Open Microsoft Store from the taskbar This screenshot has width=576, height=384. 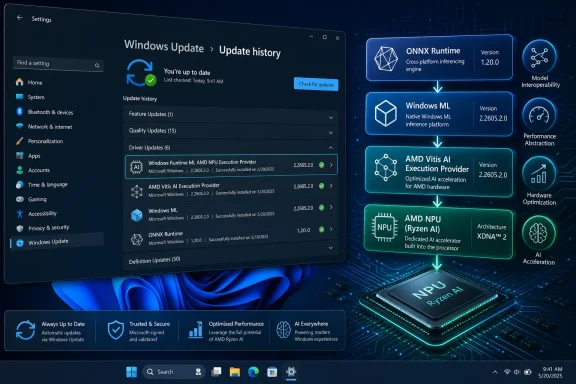tap(272, 372)
